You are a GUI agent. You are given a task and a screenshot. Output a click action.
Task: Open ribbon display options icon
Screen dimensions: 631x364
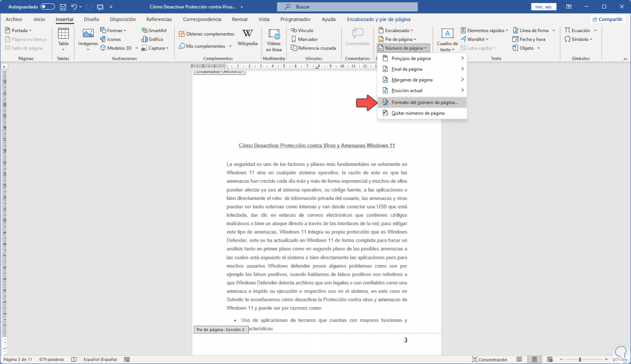point(569,7)
